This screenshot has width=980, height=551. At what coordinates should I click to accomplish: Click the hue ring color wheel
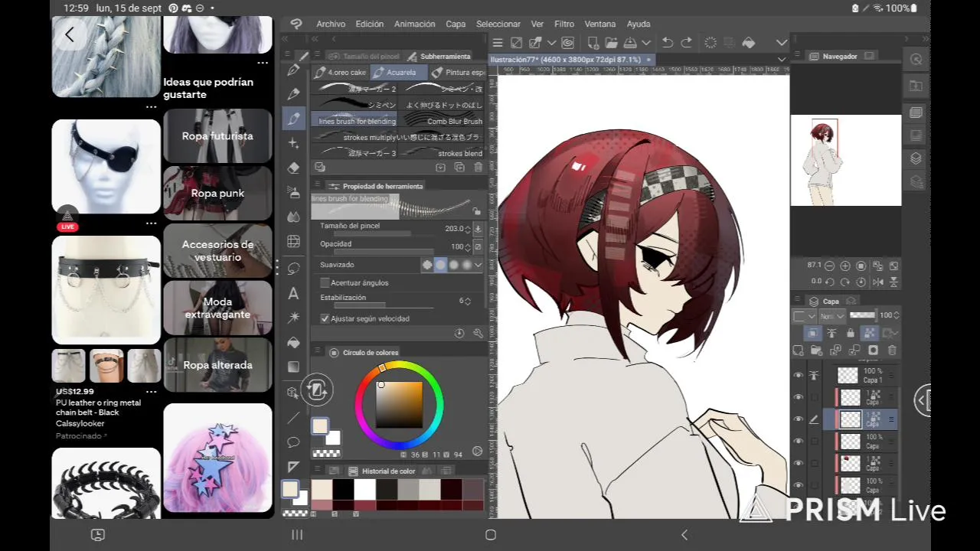(399, 403)
